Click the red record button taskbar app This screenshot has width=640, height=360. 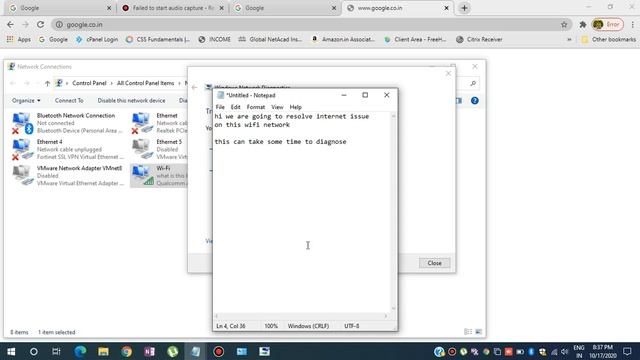[218, 351]
